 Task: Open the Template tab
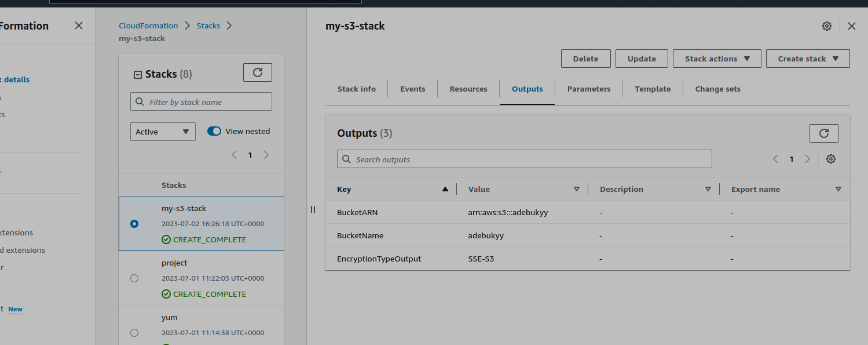click(652, 89)
